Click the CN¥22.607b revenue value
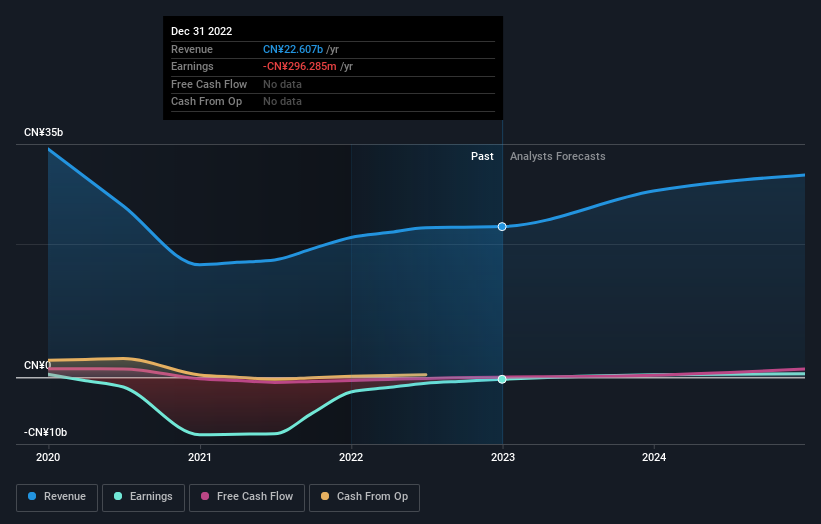Image resolution: width=821 pixels, height=524 pixels. click(x=293, y=49)
